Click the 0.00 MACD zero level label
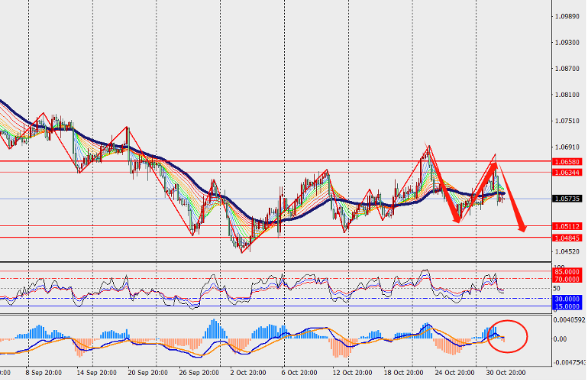588x382 pixels. tap(561, 339)
